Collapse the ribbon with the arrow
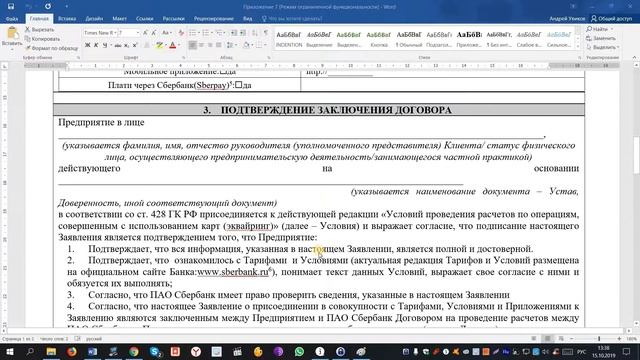640x360 pixels. click(634, 58)
